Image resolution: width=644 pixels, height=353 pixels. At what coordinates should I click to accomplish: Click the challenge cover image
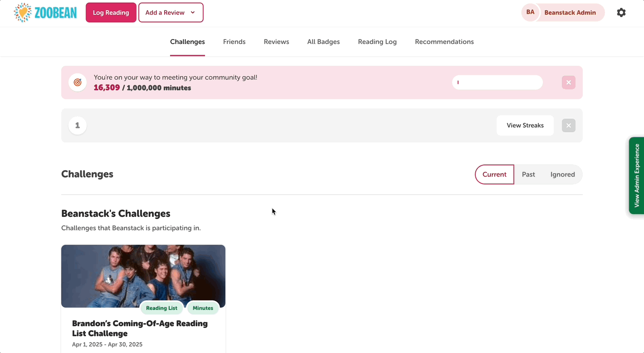click(143, 276)
